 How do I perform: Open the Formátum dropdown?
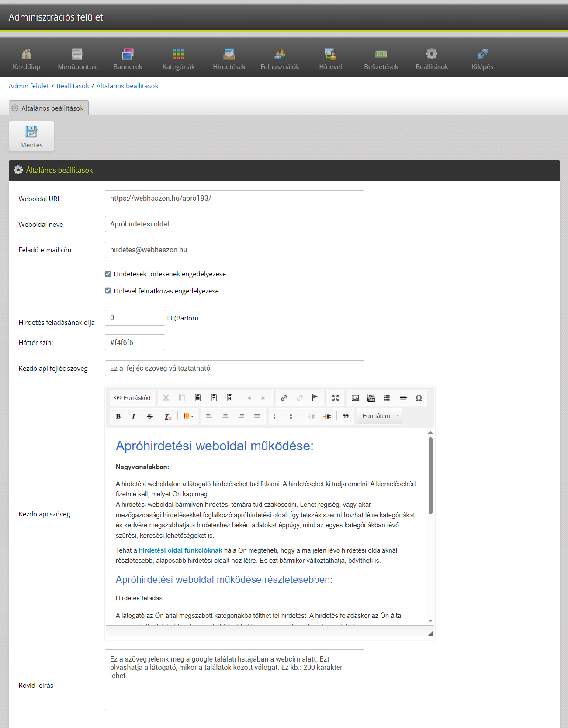[x=380, y=416]
